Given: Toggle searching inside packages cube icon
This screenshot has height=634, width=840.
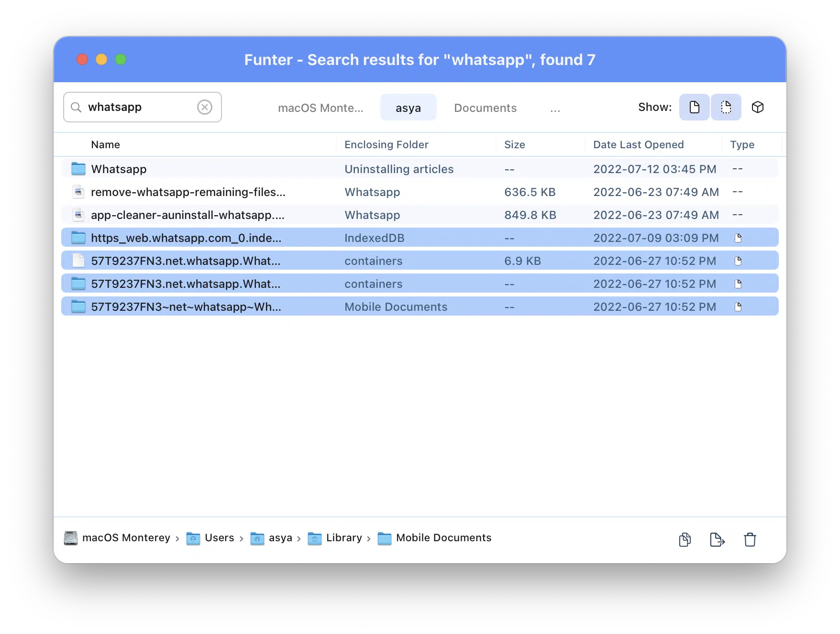Looking at the screenshot, I should point(757,107).
